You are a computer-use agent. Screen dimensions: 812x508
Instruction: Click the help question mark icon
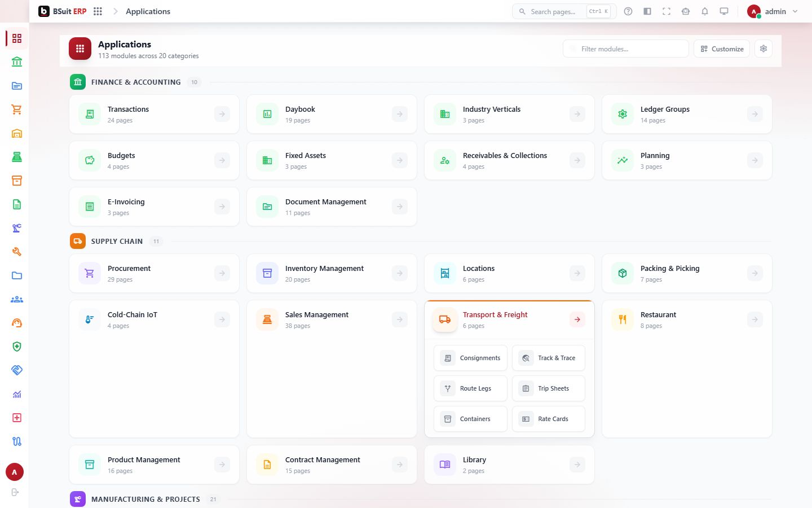(x=628, y=11)
